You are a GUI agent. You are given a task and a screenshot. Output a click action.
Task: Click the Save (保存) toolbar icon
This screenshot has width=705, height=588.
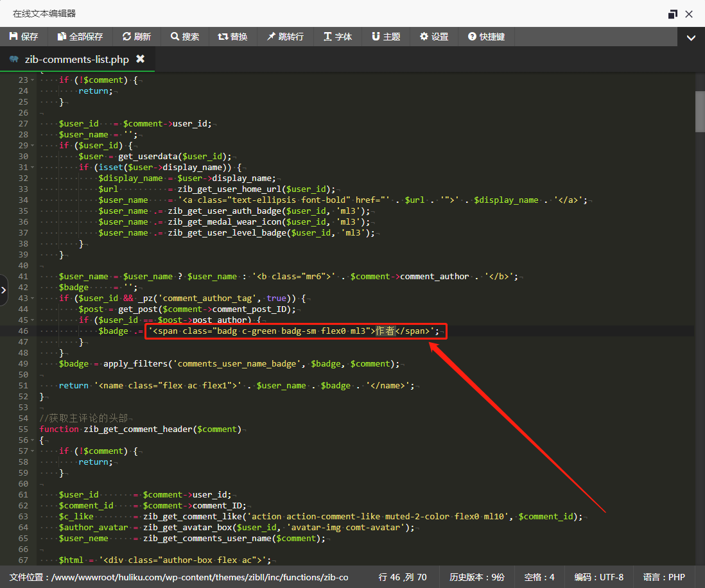coord(24,37)
